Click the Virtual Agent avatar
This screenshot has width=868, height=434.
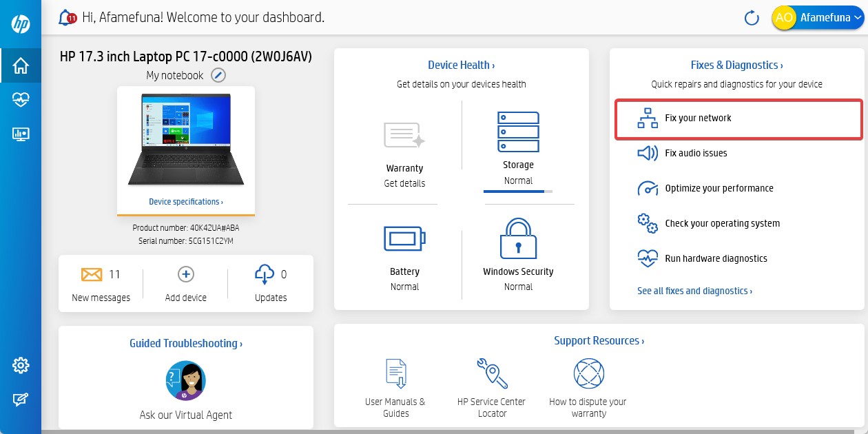(186, 380)
